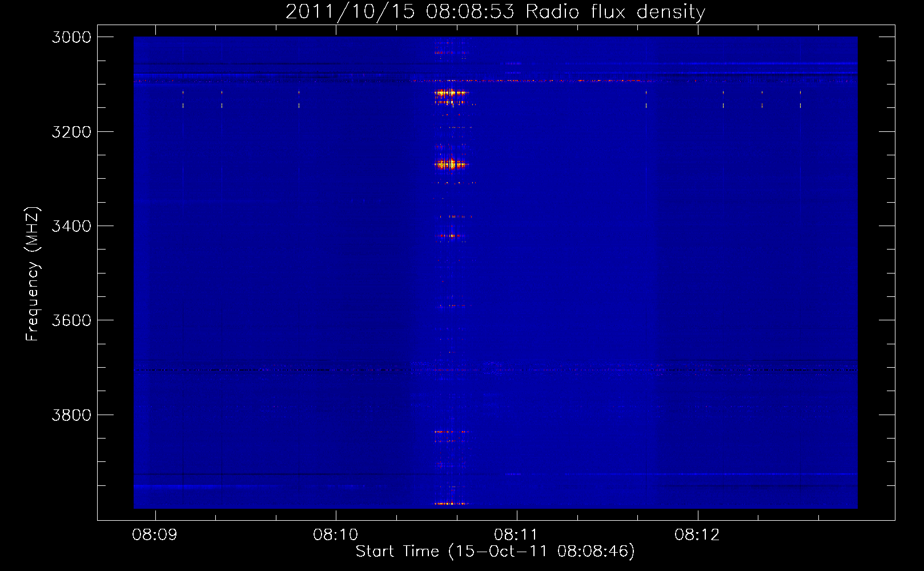Click the plot title "2011/10/15 08:08:53 Radio flux density"
This screenshot has width=924, height=571.
495,11
